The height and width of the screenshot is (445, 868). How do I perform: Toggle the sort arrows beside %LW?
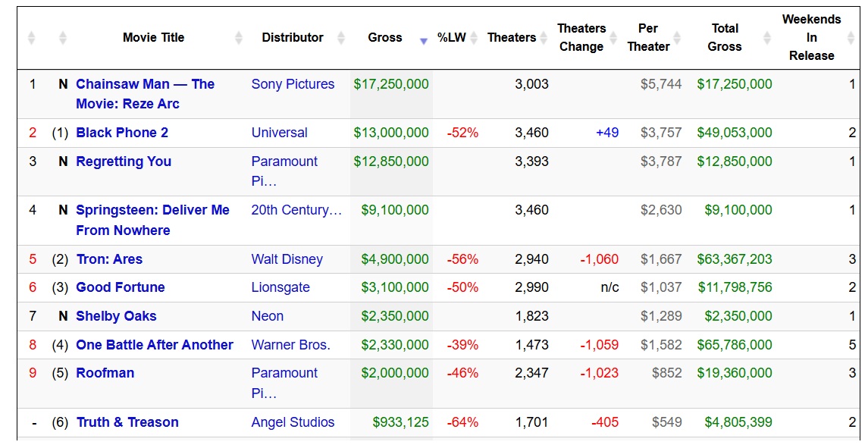click(474, 38)
